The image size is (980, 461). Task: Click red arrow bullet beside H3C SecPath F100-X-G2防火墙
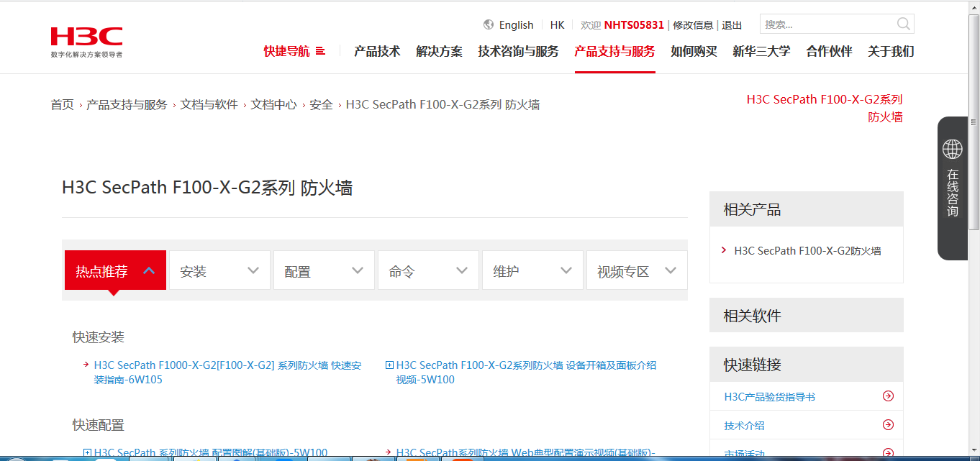[x=724, y=250]
